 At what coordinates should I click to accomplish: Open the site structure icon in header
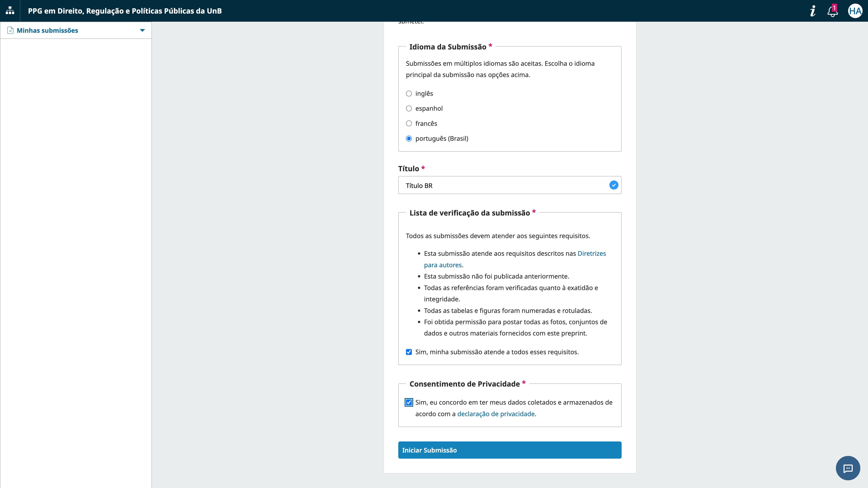(x=10, y=11)
